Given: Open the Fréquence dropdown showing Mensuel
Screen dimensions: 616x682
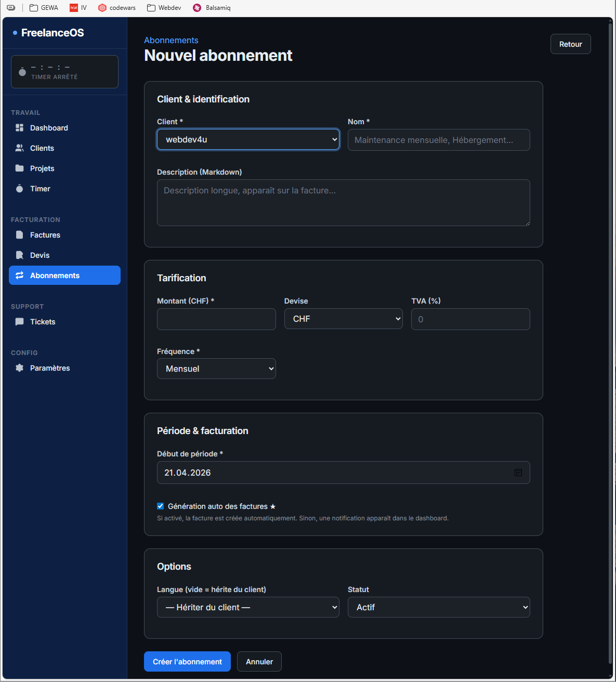Looking at the screenshot, I should 216,369.
